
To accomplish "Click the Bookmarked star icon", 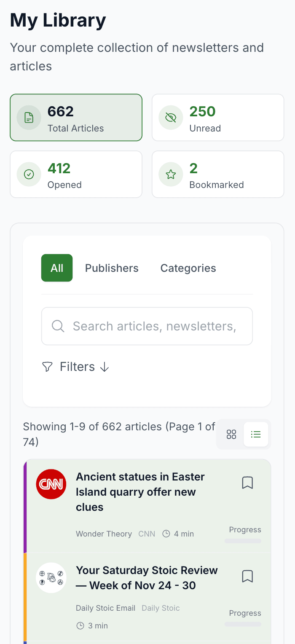I will (171, 174).
